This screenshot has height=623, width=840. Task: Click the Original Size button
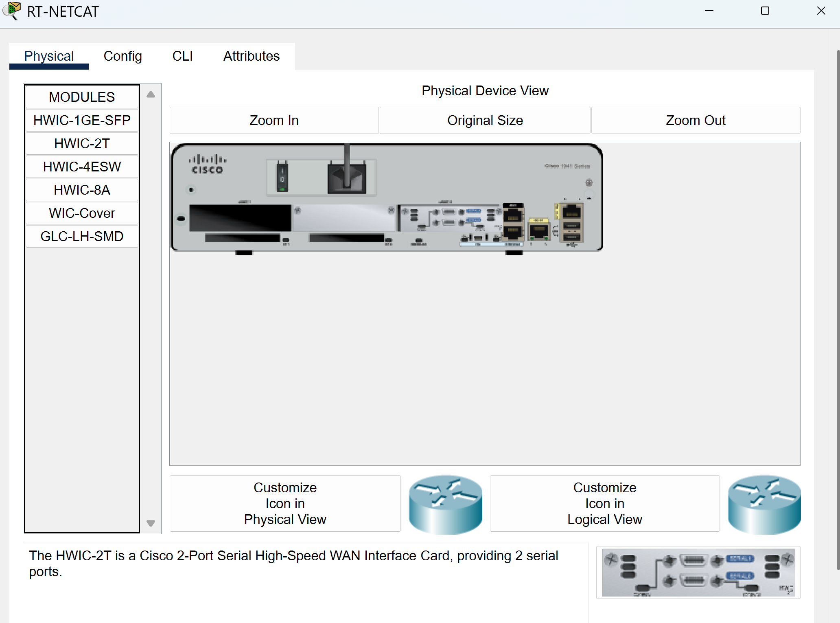485,120
